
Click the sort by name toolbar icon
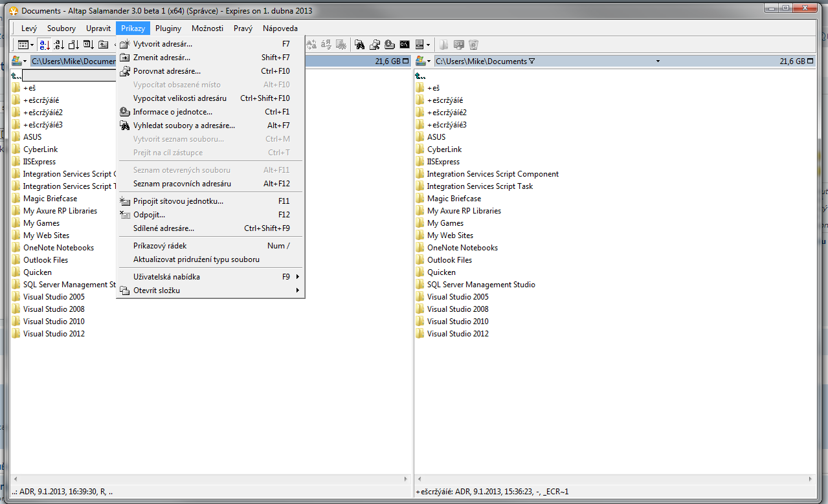43,45
